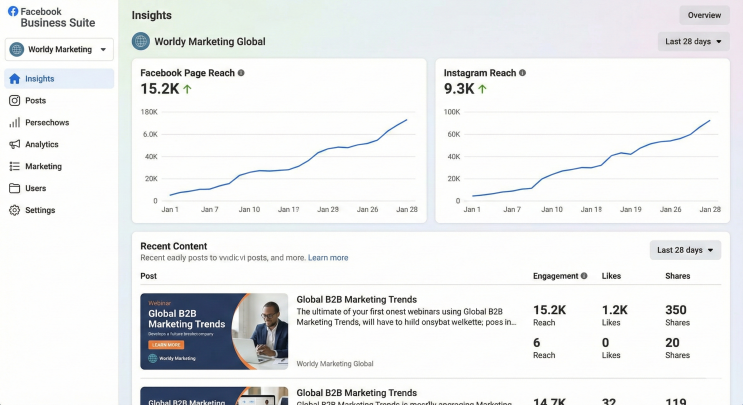Click the 9.3K Instagram Reach value
This screenshot has height=405, width=743.
(x=459, y=89)
